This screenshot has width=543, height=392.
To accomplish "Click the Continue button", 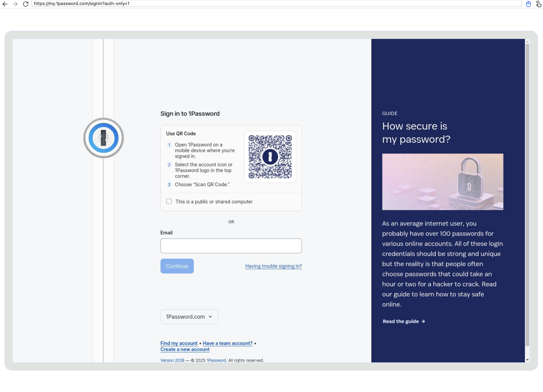I will click(177, 266).
